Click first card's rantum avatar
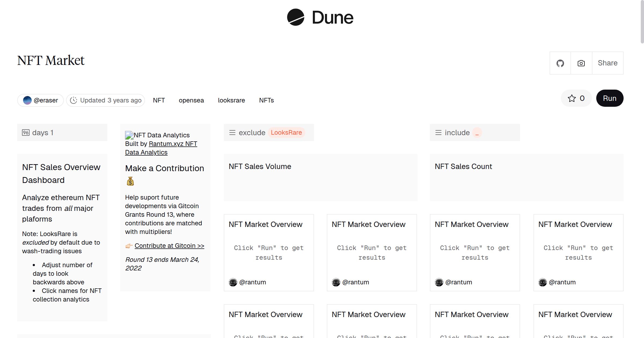The image size is (644, 338). pyautogui.click(x=233, y=282)
